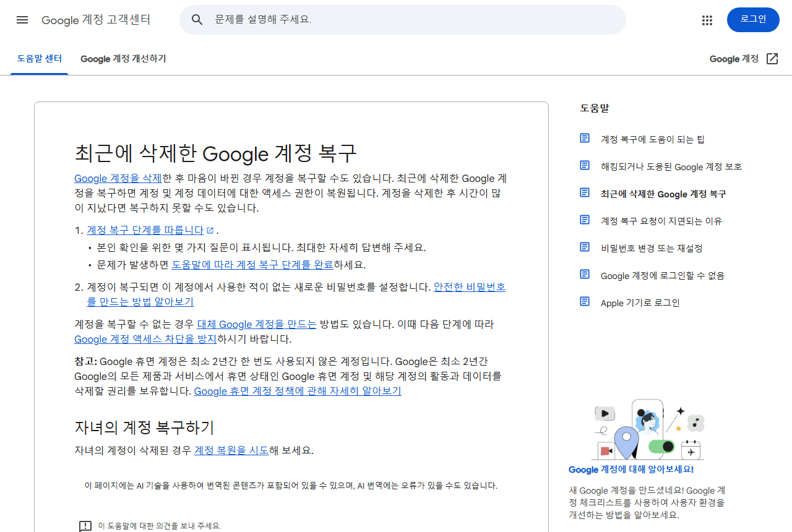
Task: Open the Google apps grid
Action: [707, 20]
